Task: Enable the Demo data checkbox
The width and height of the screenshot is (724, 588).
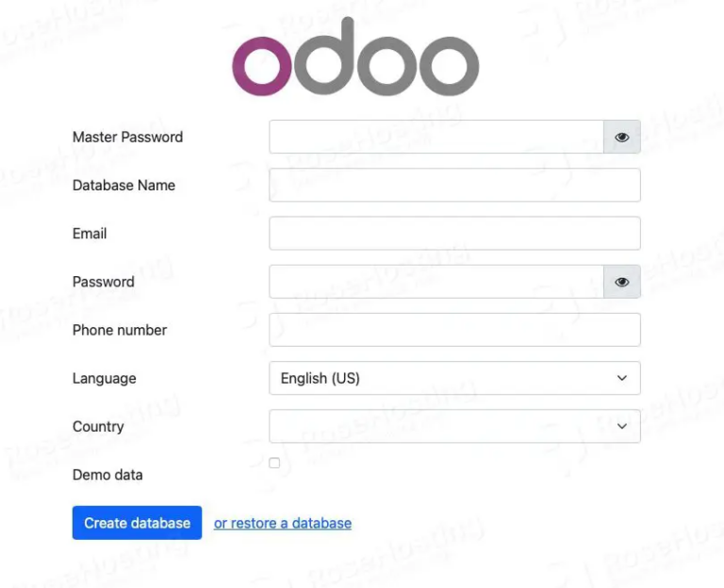Action: 274,463
